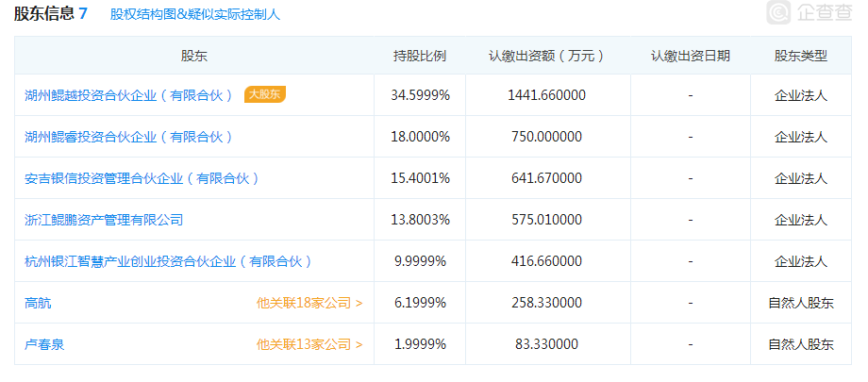Click the 股东类型 column header

[801, 56]
